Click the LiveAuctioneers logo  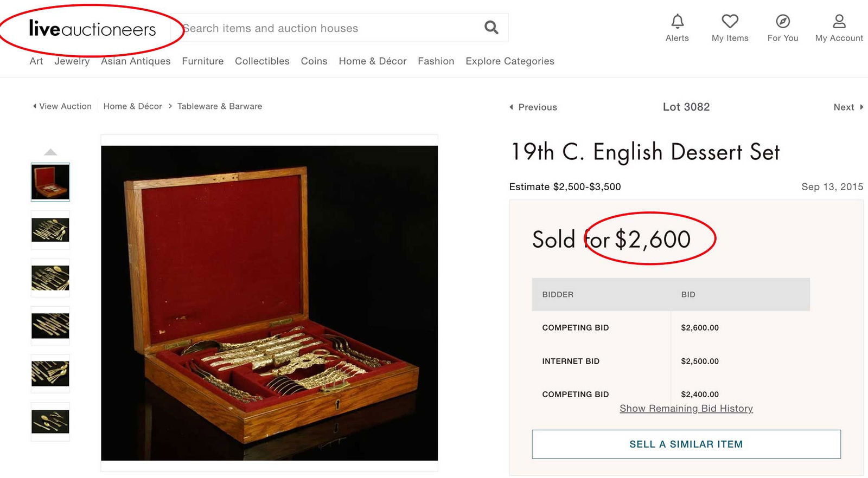(x=92, y=28)
